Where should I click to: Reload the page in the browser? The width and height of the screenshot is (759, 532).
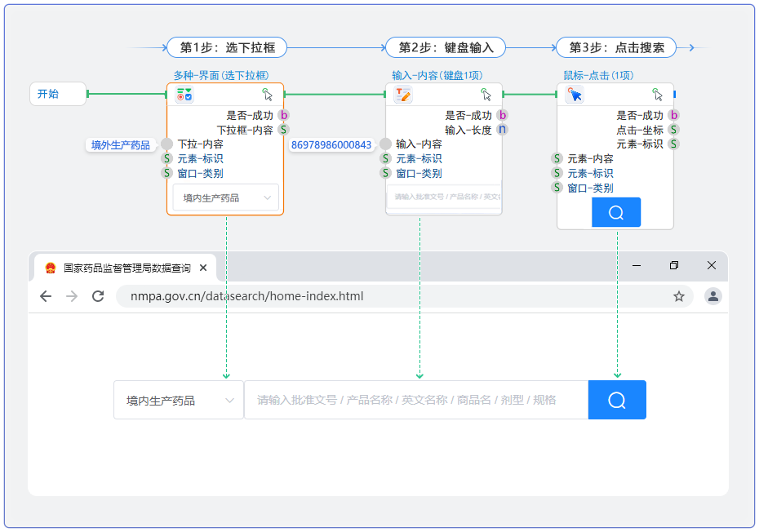(x=98, y=296)
